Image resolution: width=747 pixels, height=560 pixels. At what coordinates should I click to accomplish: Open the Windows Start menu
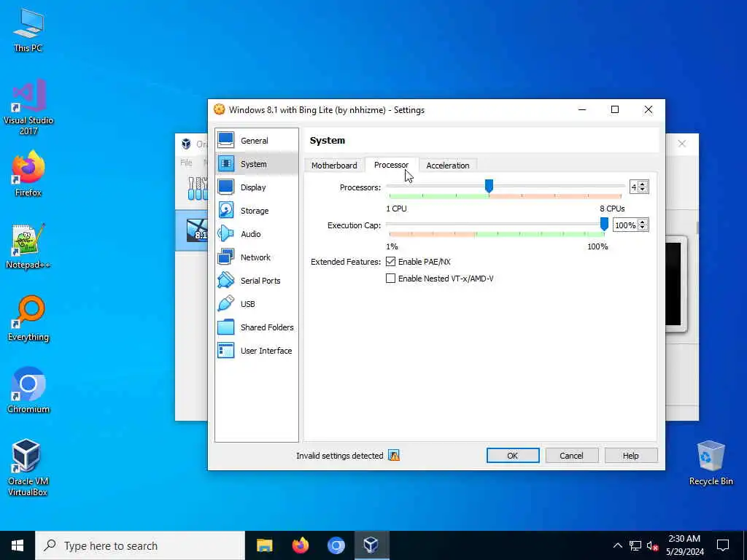pyautogui.click(x=18, y=545)
